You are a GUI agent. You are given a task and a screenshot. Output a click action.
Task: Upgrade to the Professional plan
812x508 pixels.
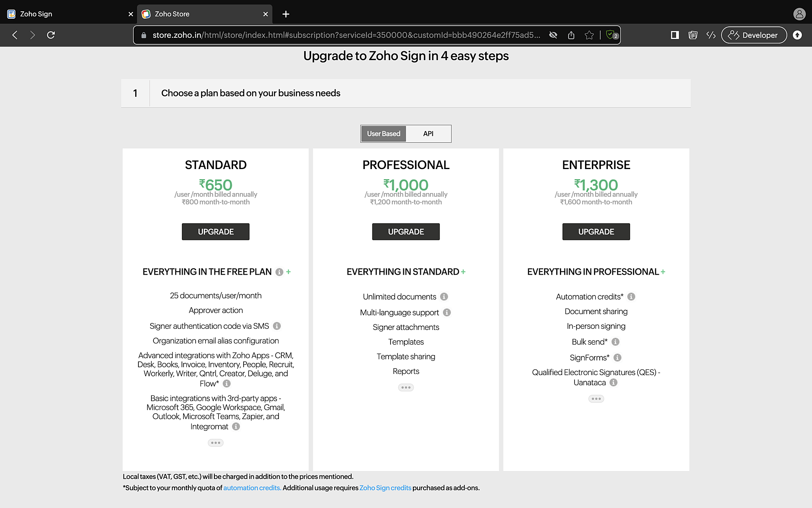point(406,232)
